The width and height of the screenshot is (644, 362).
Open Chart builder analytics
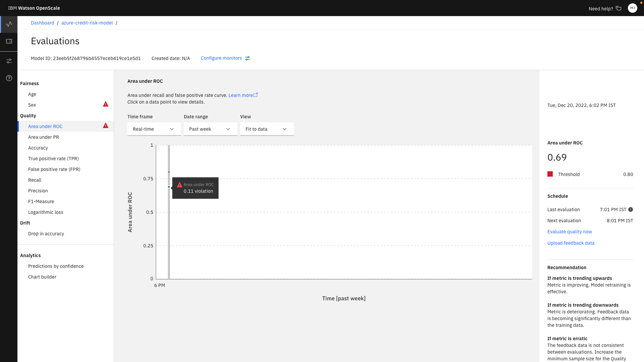click(x=42, y=277)
